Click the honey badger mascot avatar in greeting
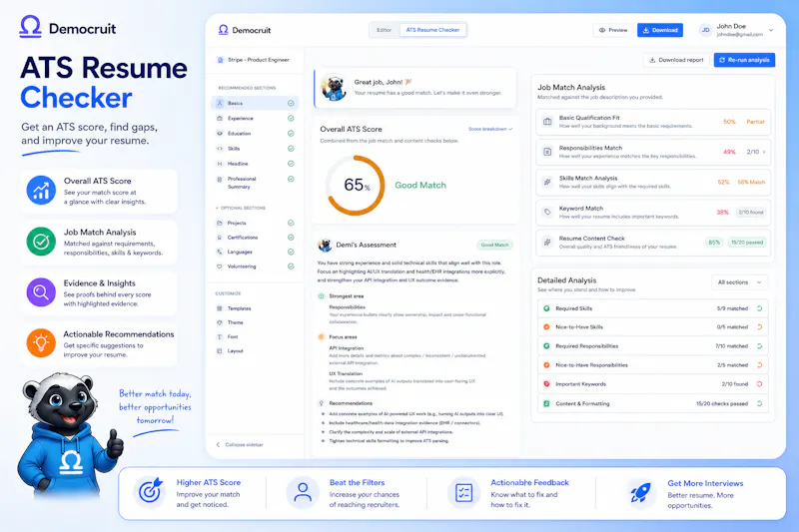799x532 pixels. pos(334,88)
